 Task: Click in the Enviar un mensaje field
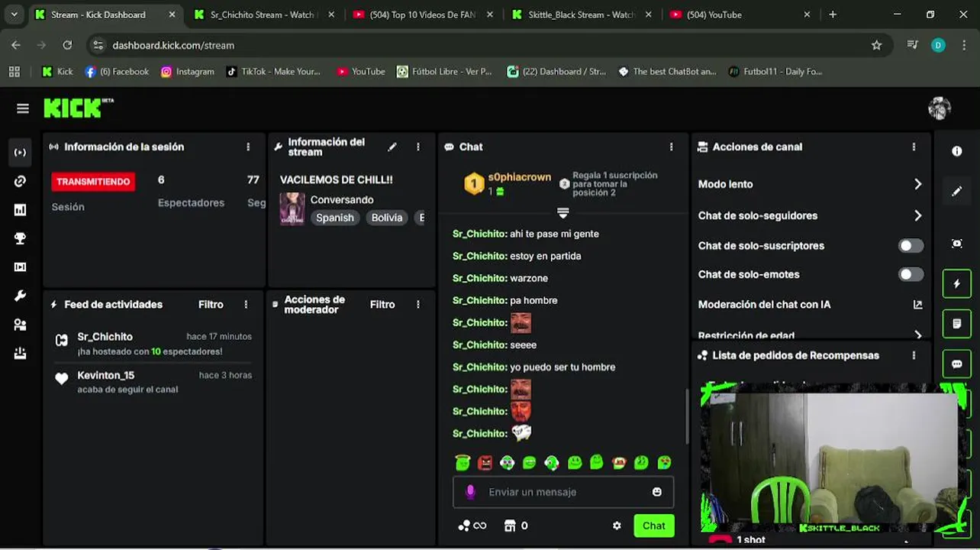pyautogui.click(x=563, y=492)
